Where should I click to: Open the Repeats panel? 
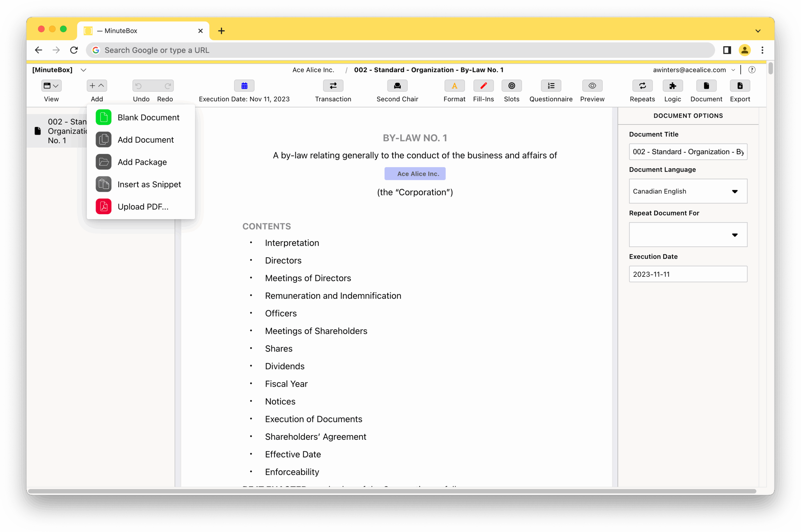642,86
